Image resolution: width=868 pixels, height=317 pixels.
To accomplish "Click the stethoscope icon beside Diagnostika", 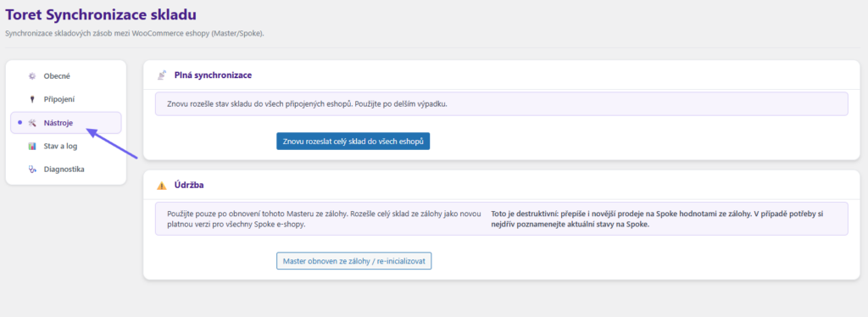I will pos(32,170).
